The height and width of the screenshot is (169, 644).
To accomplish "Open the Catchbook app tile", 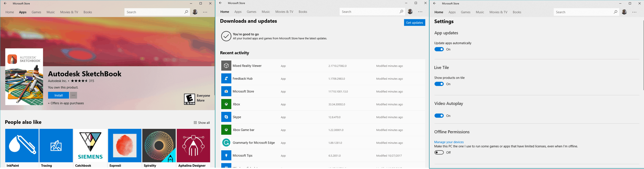I will (90, 148).
